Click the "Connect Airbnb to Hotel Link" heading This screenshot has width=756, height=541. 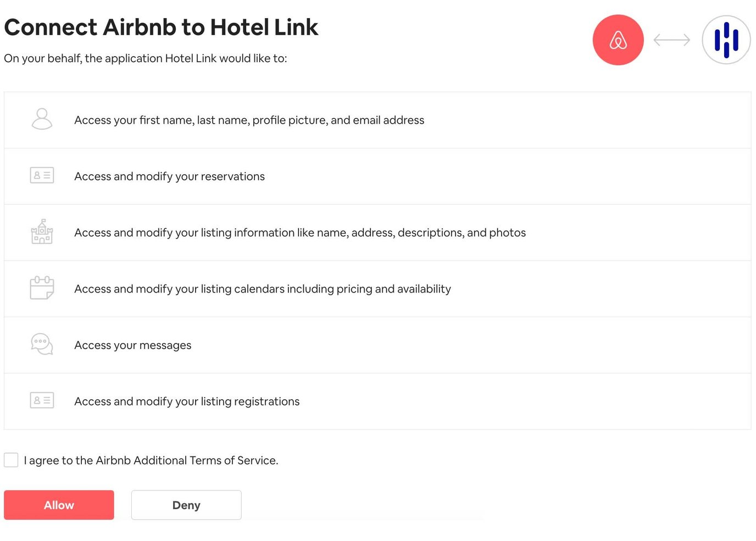[x=162, y=27]
